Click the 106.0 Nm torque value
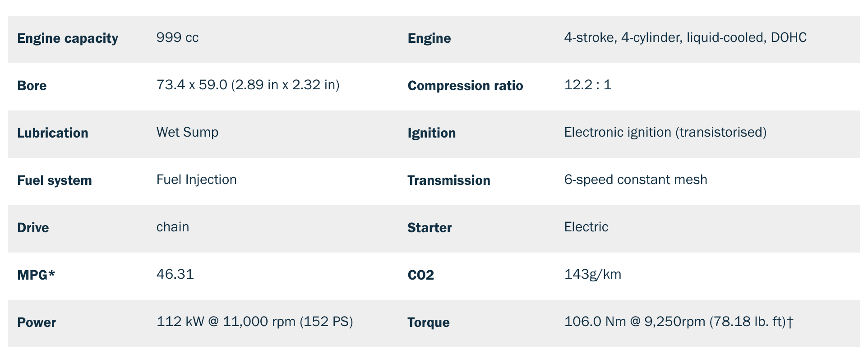 click(x=679, y=322)
